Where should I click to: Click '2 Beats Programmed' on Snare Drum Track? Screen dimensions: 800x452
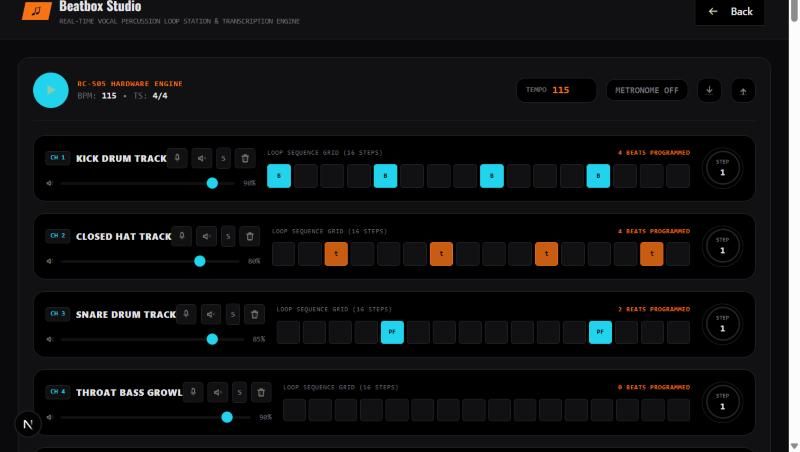point(654,309)
